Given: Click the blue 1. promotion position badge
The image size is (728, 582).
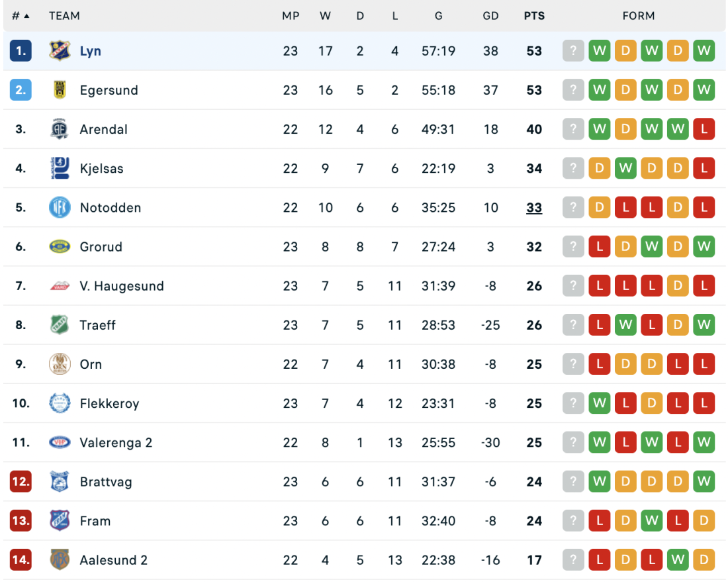Looking at the screenshot, I should (21, 51).
